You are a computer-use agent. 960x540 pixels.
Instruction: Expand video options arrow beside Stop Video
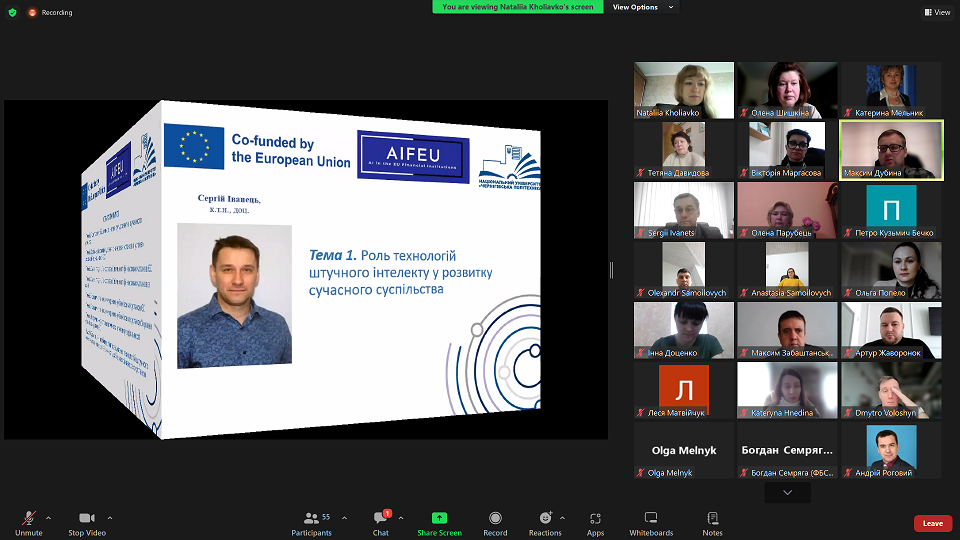110,517
